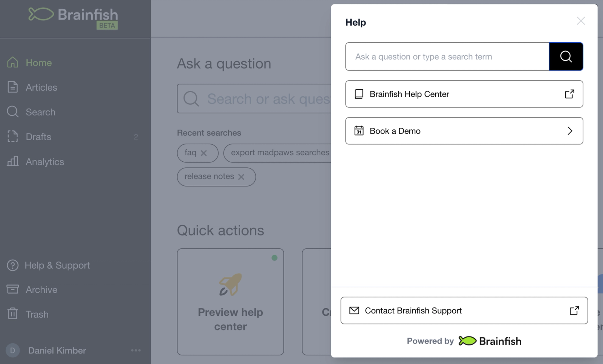Click the Brainfish fish logo in sidebar
Screen dimensions: 603x364
tap(41, 14)
